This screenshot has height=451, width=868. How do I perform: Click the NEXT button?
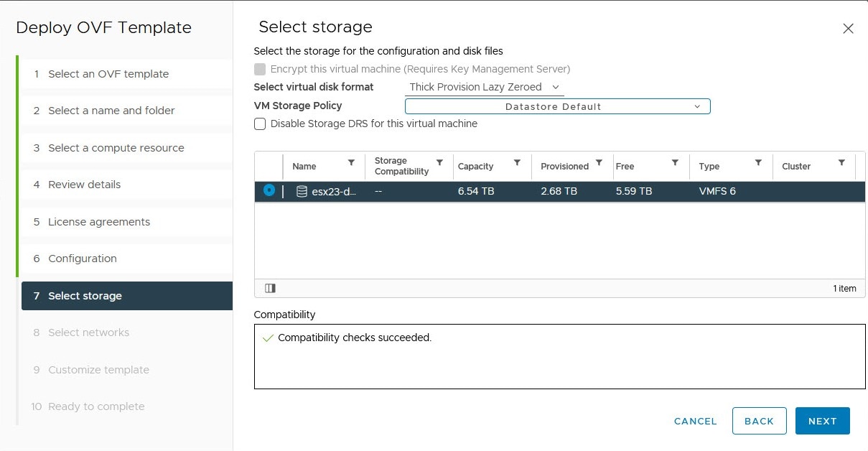823,421
